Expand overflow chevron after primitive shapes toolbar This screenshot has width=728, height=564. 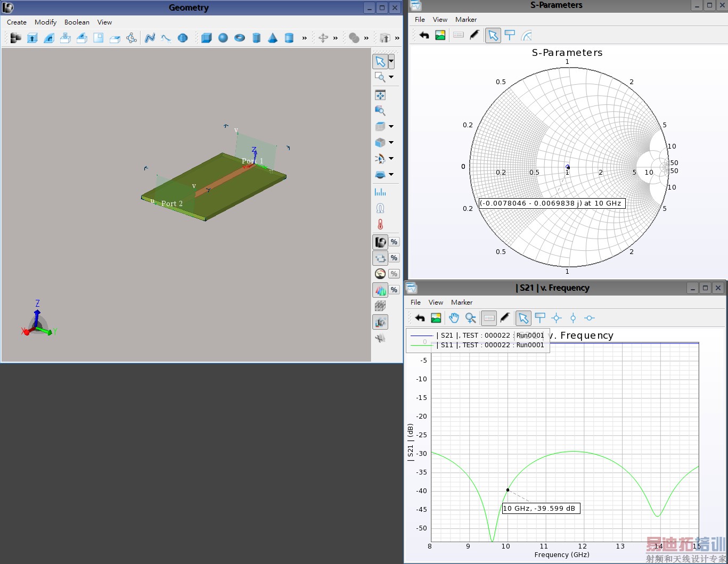[305, 38]
